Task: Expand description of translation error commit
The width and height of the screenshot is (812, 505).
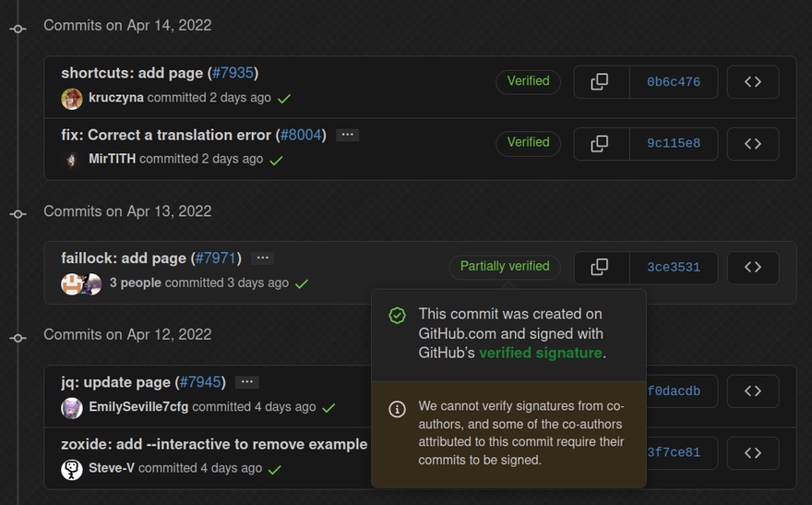Action: [347, 135]
